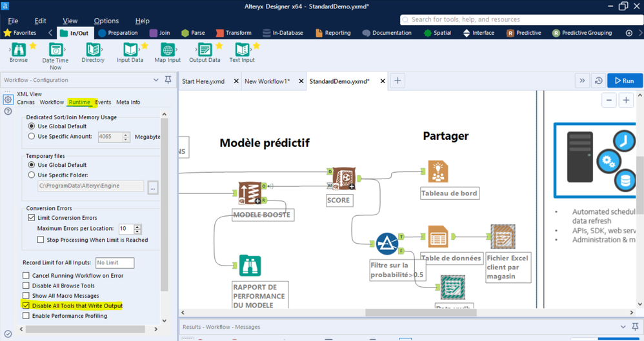644x341 pixels.
Task: Add a new workflow tab
Action: click(x=397, y=81)
